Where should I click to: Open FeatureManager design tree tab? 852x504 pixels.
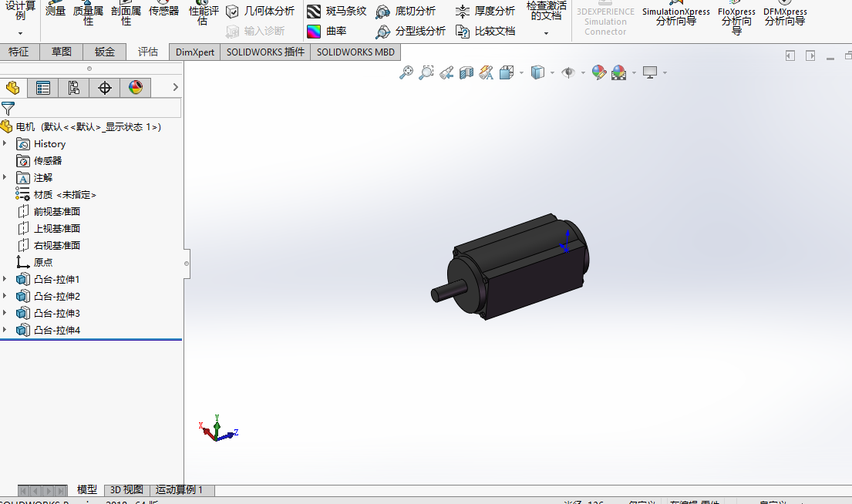[13, 87]
